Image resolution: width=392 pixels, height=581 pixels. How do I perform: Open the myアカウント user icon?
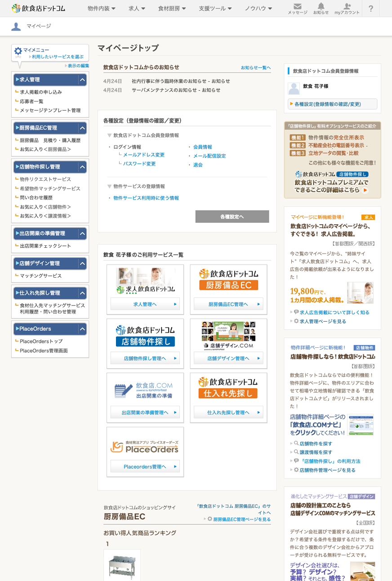point(347,6)
